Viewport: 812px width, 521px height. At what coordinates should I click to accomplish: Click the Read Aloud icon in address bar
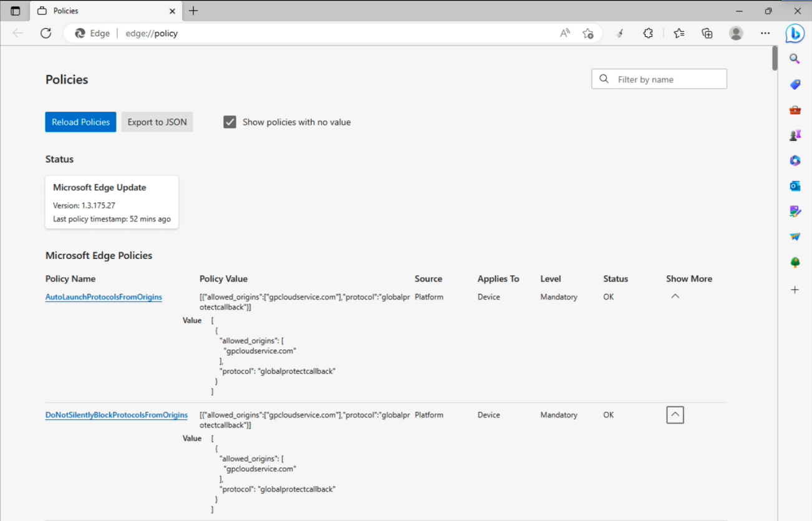pos(564,34)
